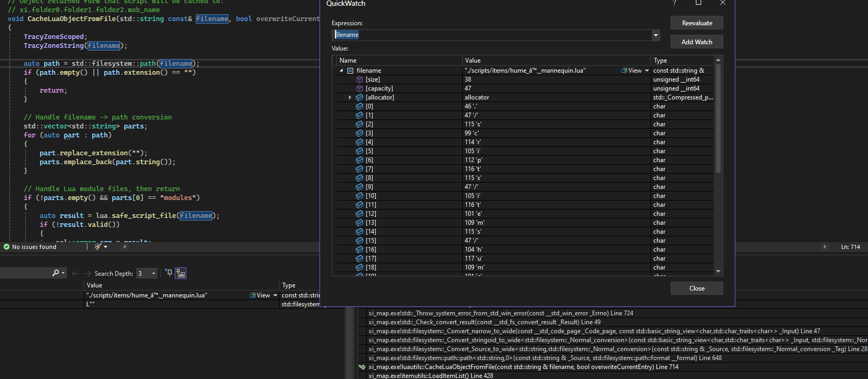Click the back arrow next to Search Depth
This screenshot has width=868, height=379.
(75, 273)
